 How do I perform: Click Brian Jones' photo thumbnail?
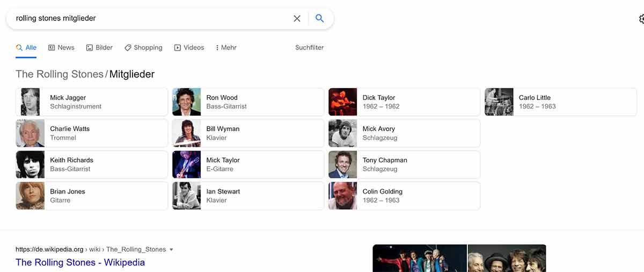(x=30, y=196)
